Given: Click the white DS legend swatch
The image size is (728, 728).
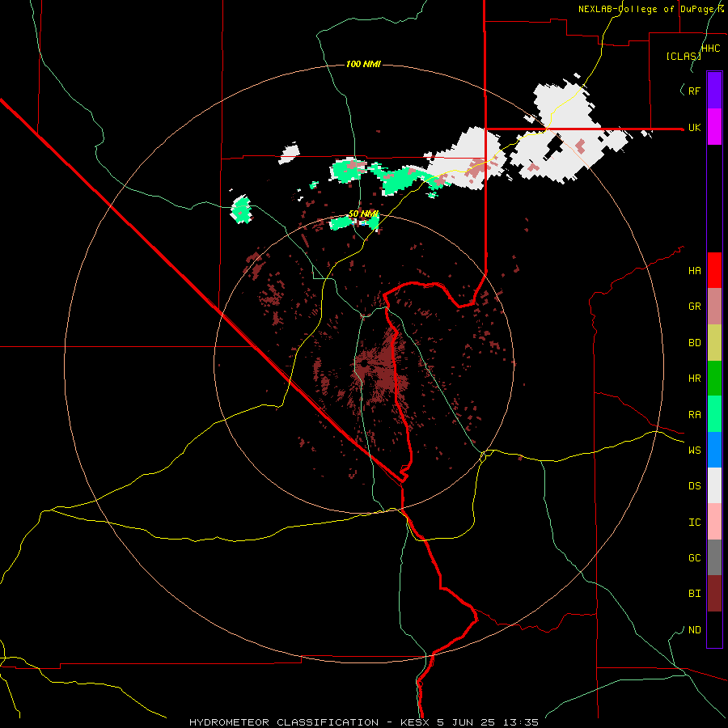Looking at the screenshot, I should [x=714, y=485].
